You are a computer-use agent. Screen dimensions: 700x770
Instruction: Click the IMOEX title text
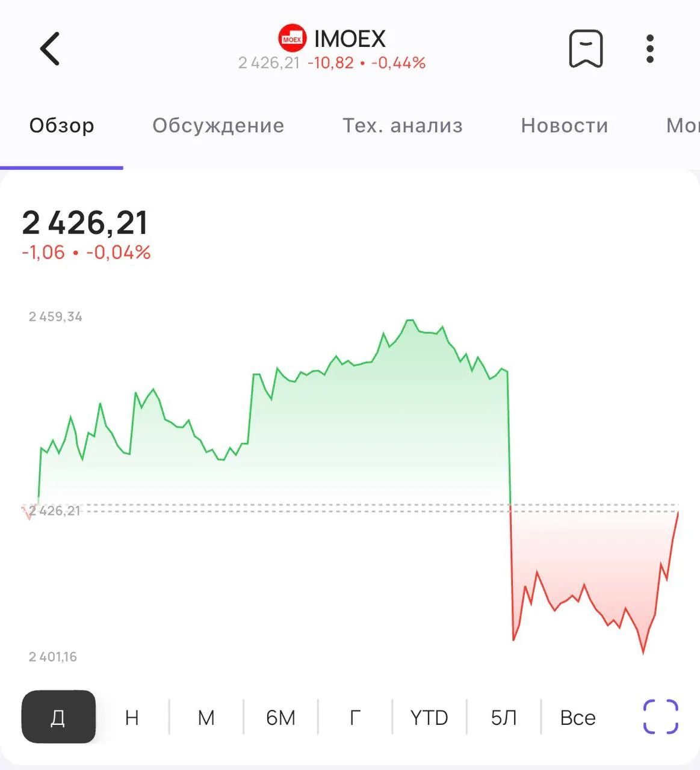(350, 39)
